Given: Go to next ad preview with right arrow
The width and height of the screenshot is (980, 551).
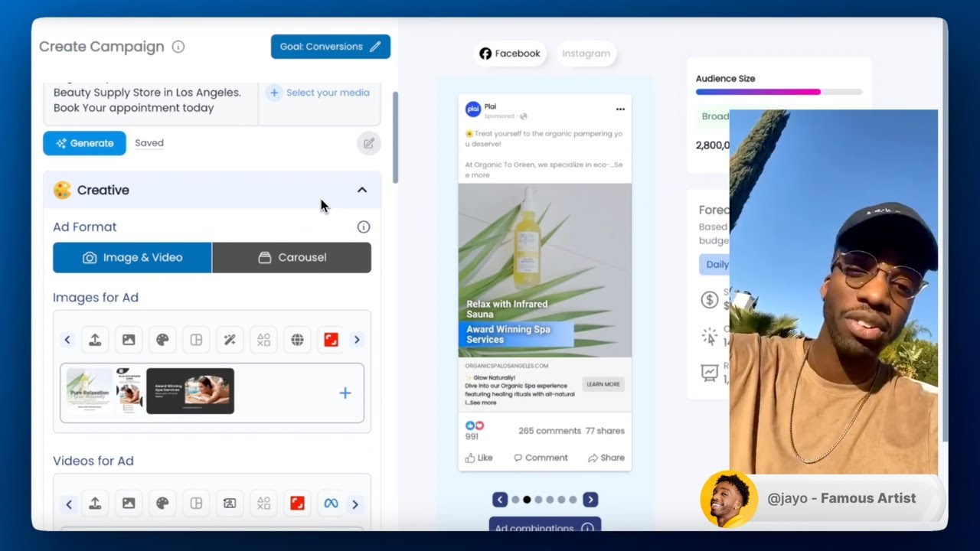Looking at the screenshot, I should click(590, 500).
